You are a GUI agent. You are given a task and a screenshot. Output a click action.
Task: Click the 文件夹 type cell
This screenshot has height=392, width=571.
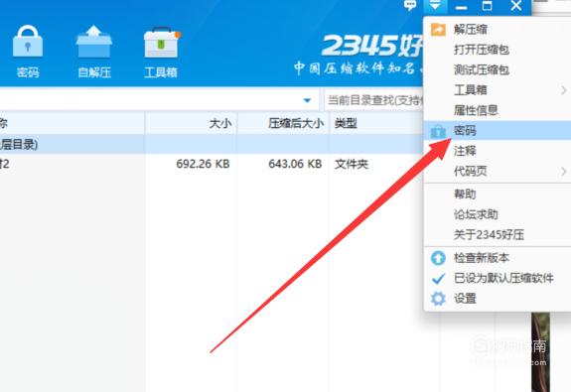click(x=352, y=164)
